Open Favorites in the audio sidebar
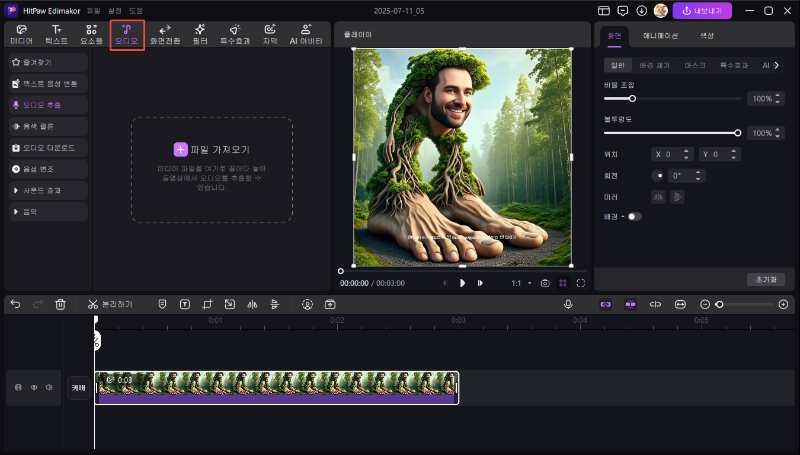This screenshot has width=800, height=455. click(48, 62)
